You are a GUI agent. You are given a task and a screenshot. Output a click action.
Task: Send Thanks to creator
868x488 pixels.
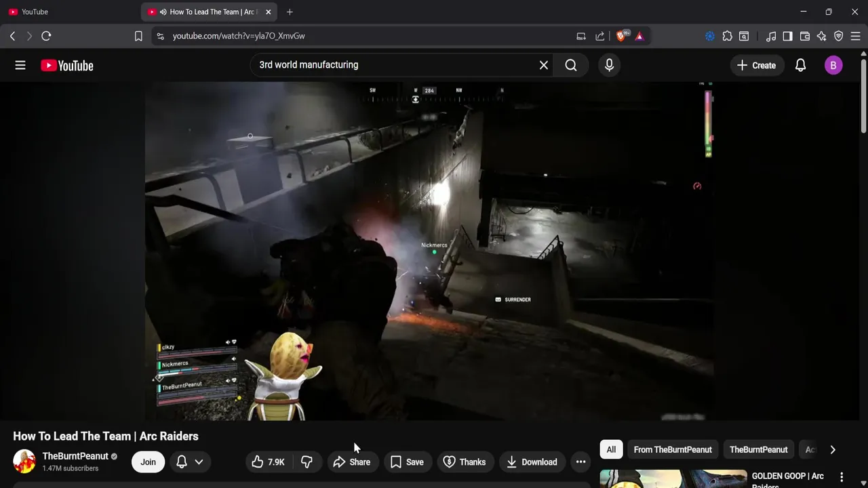pyautogui.click(x=465, y=462)
